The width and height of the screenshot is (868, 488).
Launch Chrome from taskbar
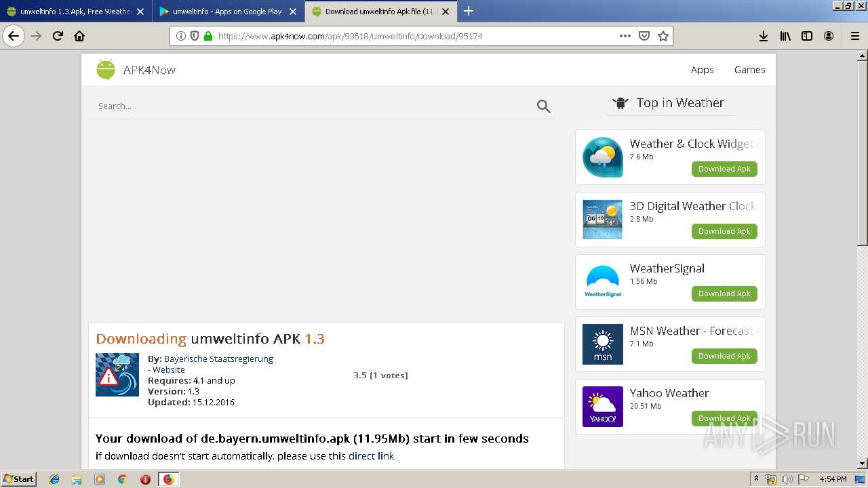click(x=122, y=479)
